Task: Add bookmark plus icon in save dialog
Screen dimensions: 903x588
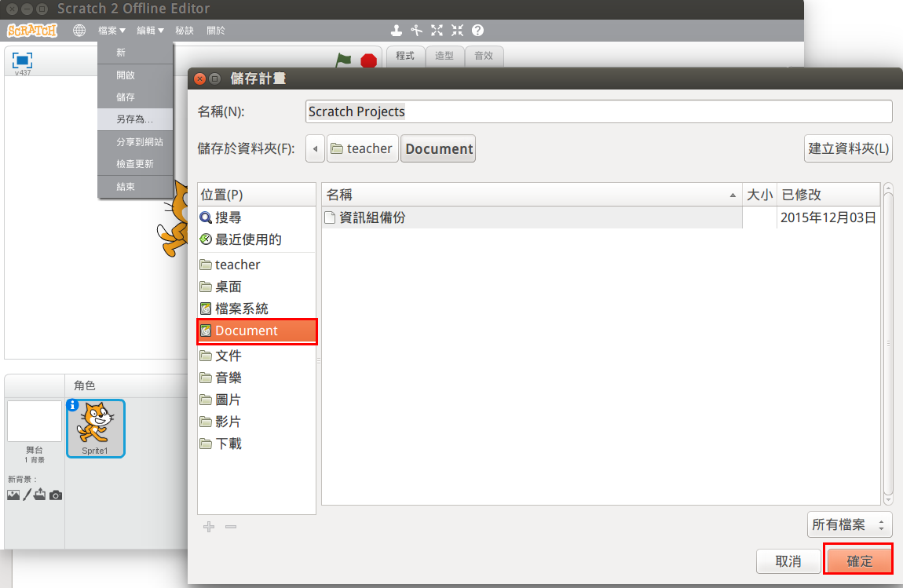Action: [x=209, y=527]
